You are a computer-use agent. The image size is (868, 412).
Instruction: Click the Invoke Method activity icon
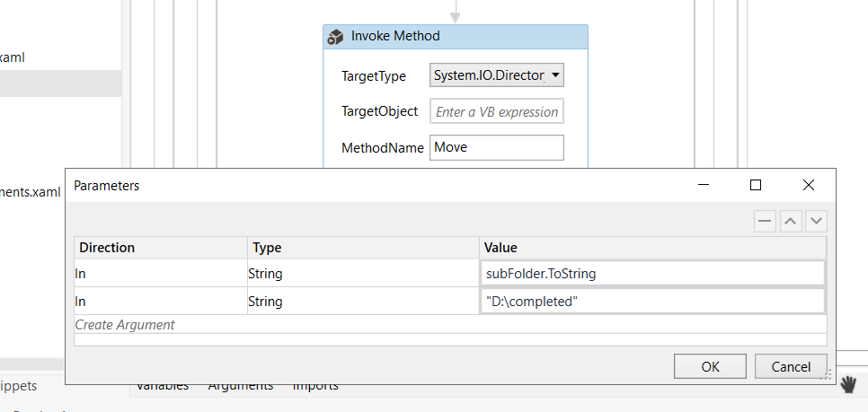[x=336, y=37]
